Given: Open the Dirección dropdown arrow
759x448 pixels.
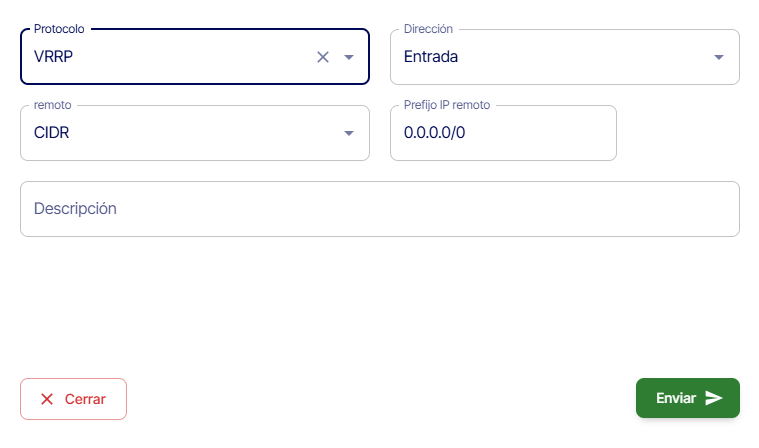Looking at the screenshot, I should tap(718, 57).
